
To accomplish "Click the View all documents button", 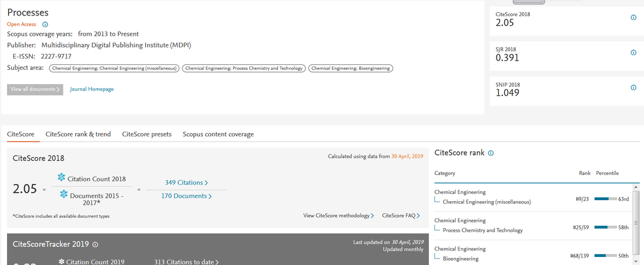I will tap(35, 89).
